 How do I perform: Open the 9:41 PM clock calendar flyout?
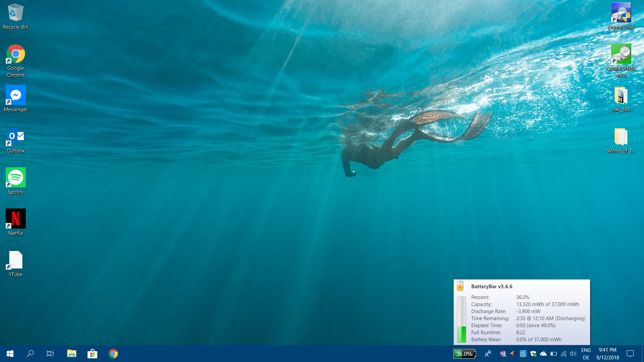click(608, 354)
